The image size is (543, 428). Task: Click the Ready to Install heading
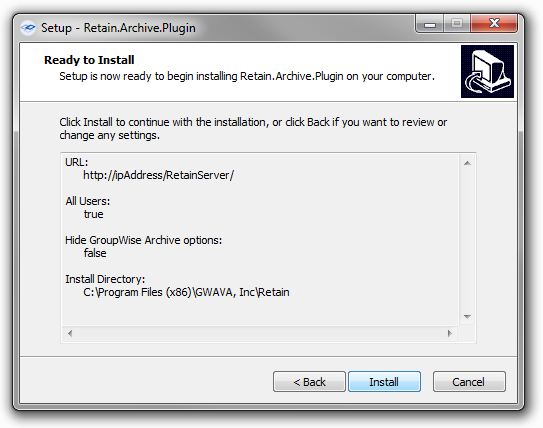click(x=89, y=60)
